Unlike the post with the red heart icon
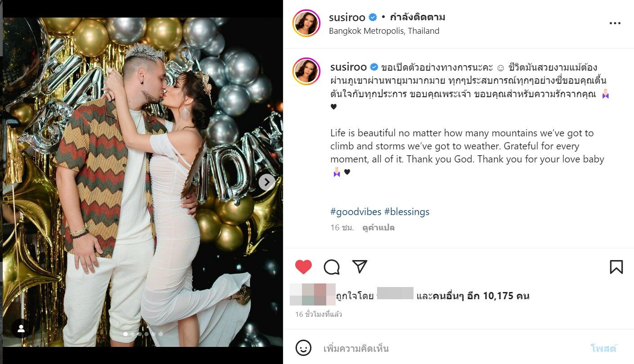 (303, 267)
